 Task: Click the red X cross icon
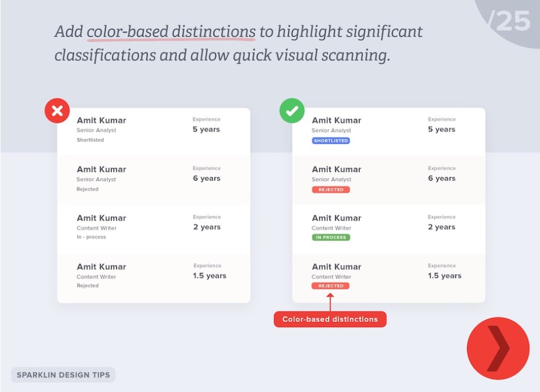(57, 111)
